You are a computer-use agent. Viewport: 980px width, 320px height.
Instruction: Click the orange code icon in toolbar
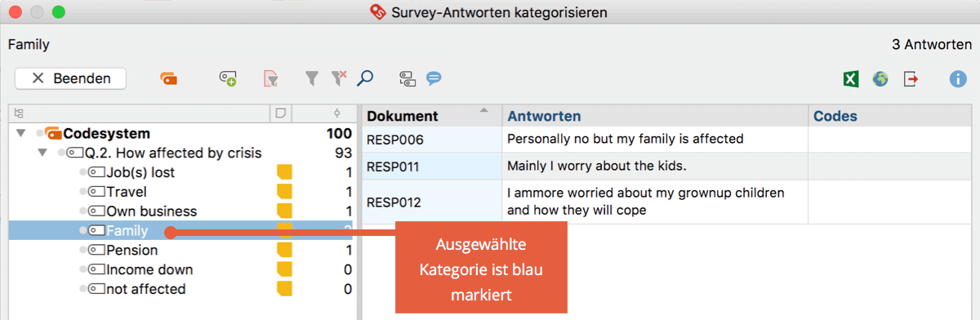[x=168, y=78]
